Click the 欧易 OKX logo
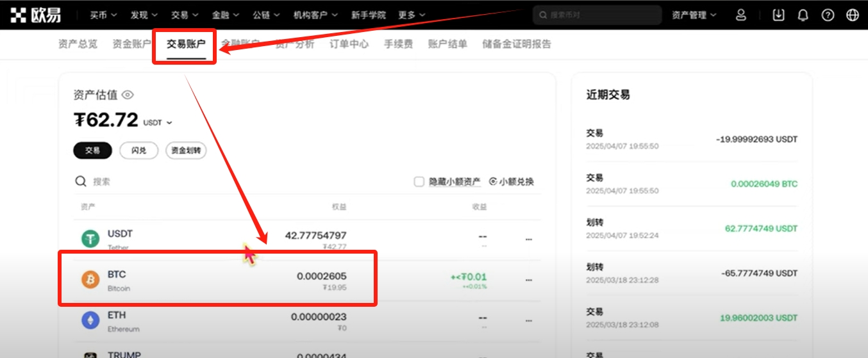The height and width of the screenshot is (358, 868). click(36, 15)
